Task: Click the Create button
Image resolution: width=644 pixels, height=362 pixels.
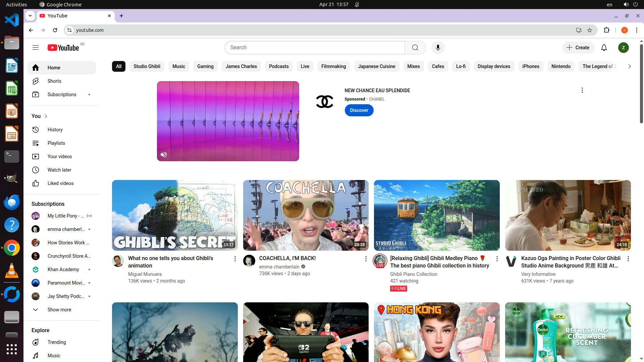Action: [x=578, y=48]
